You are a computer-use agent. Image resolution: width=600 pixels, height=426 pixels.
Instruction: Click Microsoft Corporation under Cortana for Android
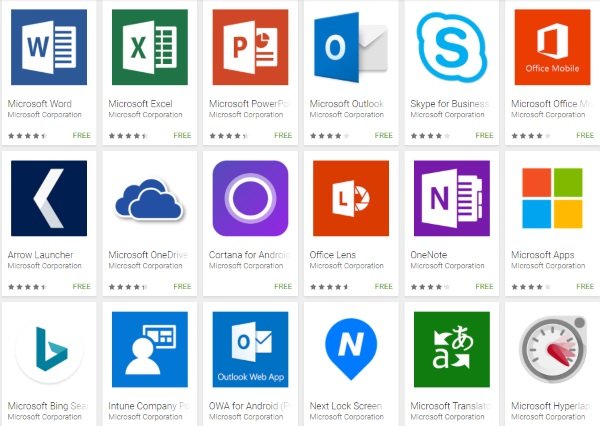tap(246, 266)
